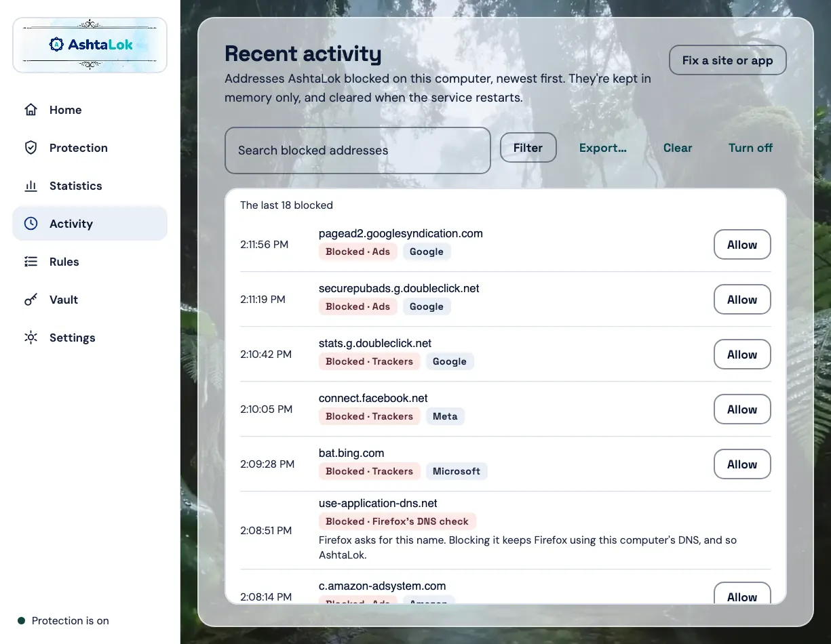Screen dimensions: 831x644
Task: Click the 2:10:42 PM timestamp
Action: [266, 354]
